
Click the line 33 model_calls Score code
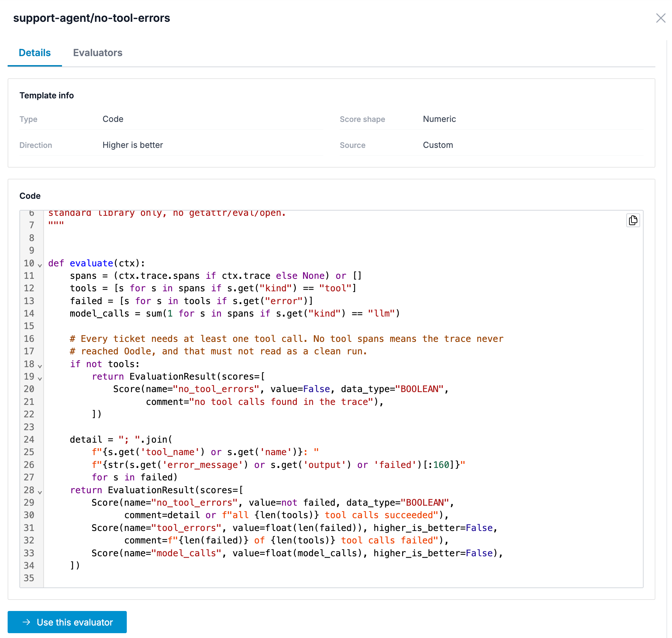[x=297, y=553]
